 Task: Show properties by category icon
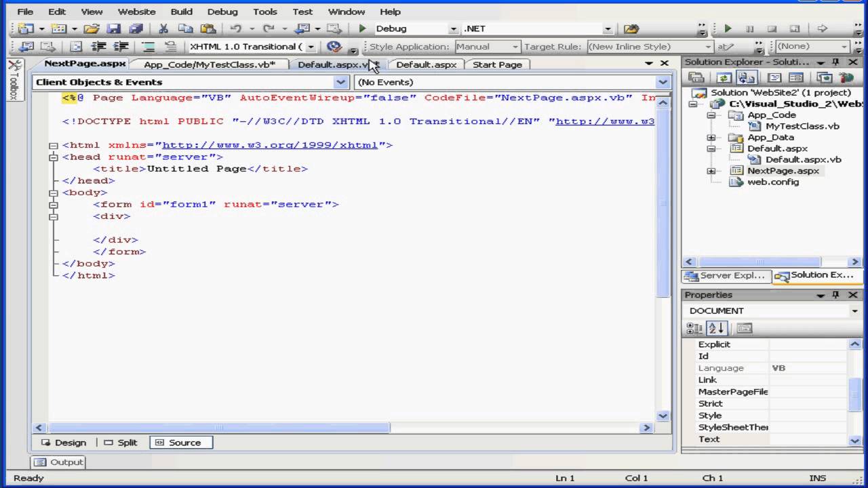pyautogui.click(x=694, y=328)
